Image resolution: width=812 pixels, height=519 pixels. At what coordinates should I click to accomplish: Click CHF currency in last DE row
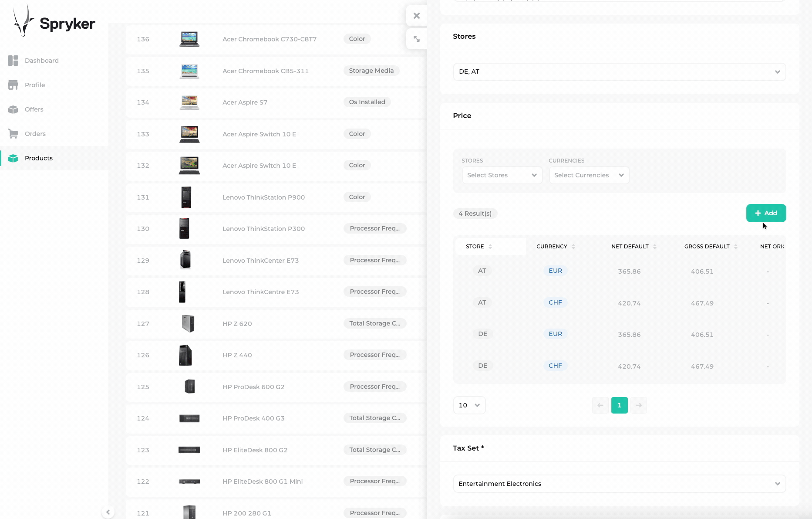coord(555,366)
